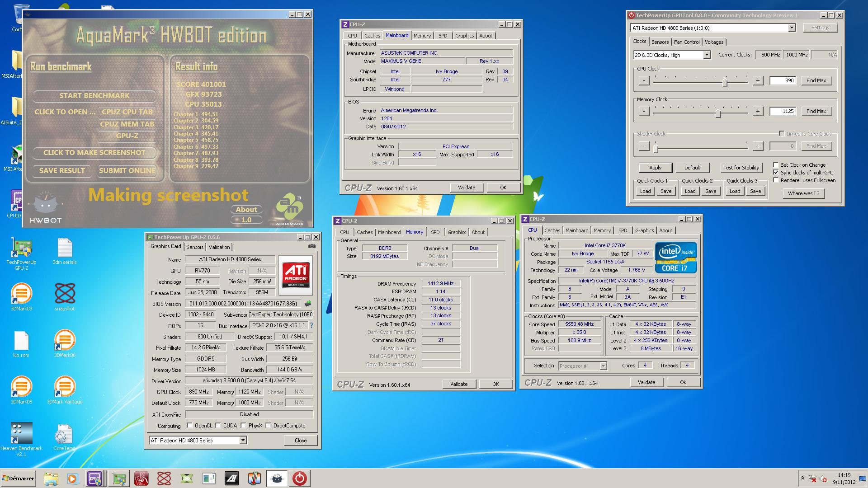Open the kio.rom file icon
This screenshot has height=488, width=868.
[21, 344]
